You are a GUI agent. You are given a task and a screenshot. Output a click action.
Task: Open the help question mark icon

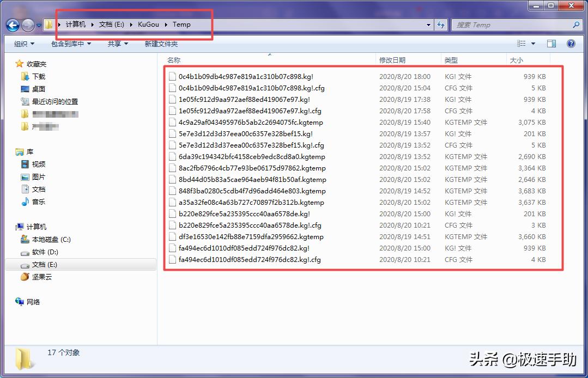pos(571,44)
